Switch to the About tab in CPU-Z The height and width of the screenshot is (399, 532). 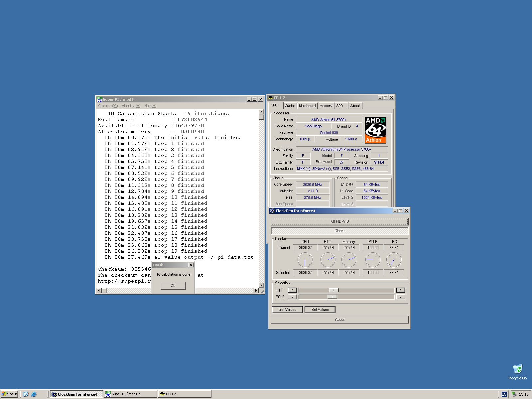(x=355, y=106)
